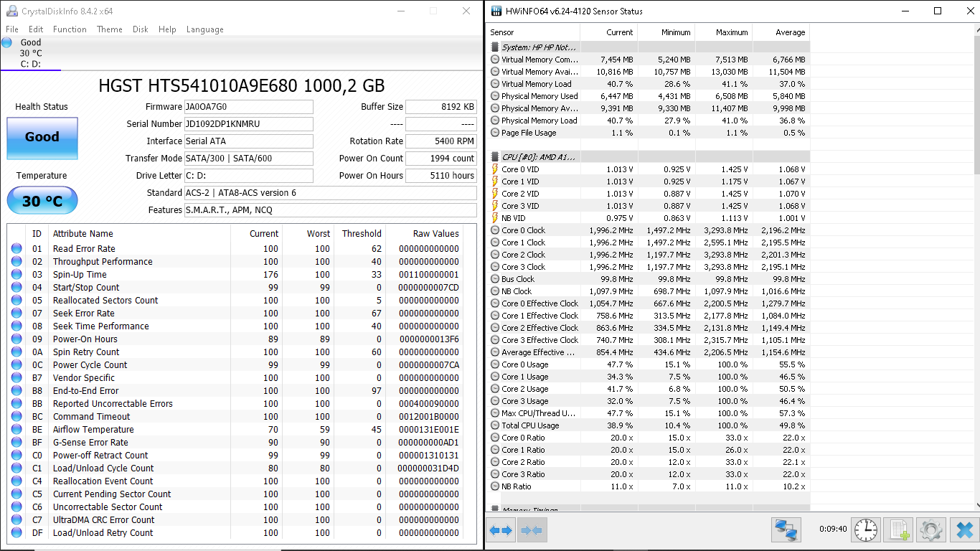Click the clock icon to reset sensor timing
The image size is (980, 551).
(x=866, y=531)
